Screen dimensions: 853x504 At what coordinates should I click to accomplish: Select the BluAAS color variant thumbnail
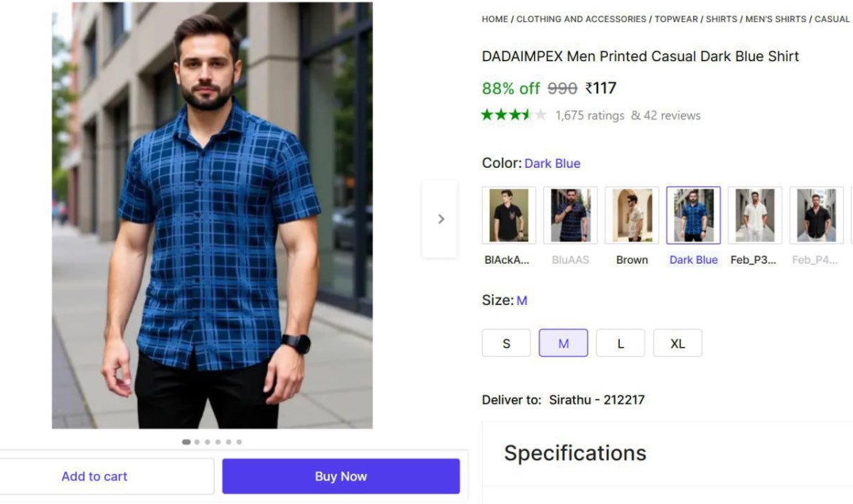(x=570, y=215)
